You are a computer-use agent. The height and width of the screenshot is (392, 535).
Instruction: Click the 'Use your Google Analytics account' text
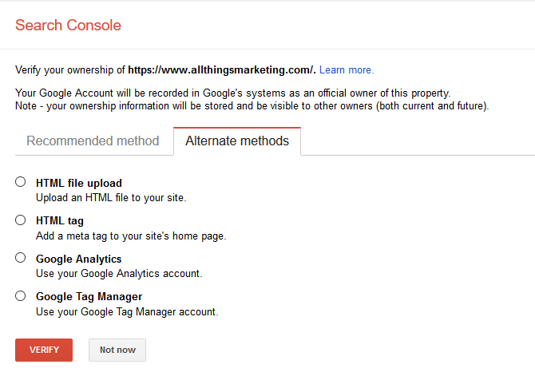pos(119,274)
